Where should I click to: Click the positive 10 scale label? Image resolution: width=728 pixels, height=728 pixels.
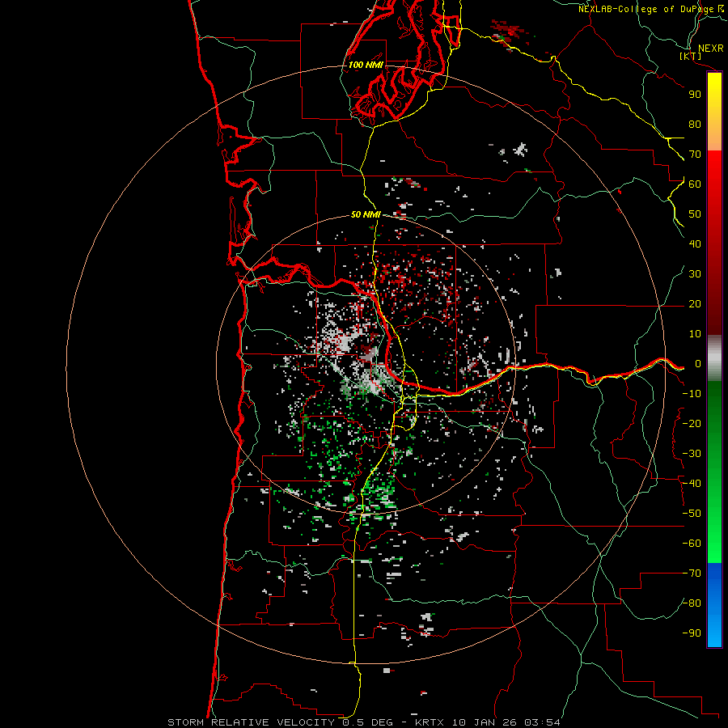tap(695, 334)
